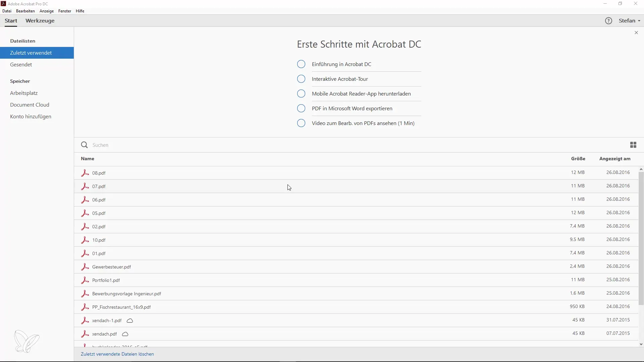This screenshot has width=644, height=362.
Task: Check off Mobile Acrobat Reader-App circle
Action: coord(301,94)
